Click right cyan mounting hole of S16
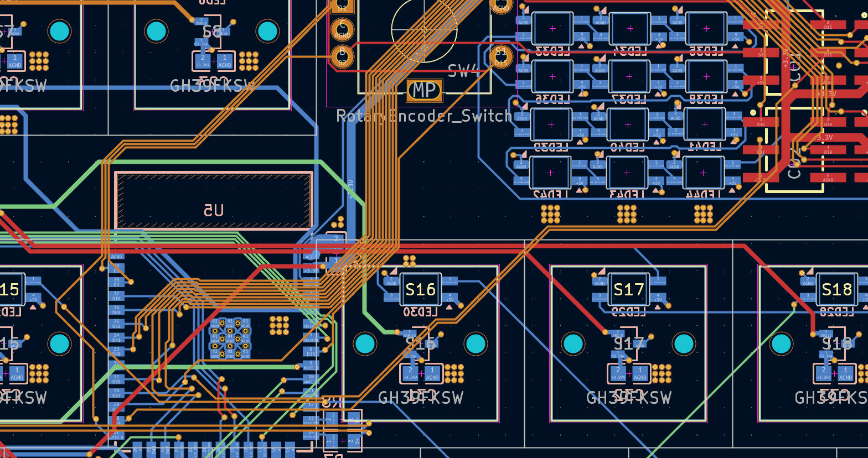This screenshot has height=458, width=868. tap(476, 344)
